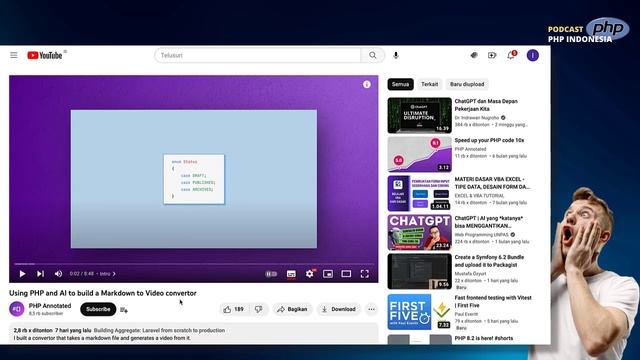The width and height of the screenshot is (640, 360).
Task: Open the more actions three-dot menu
Action: 371,309
